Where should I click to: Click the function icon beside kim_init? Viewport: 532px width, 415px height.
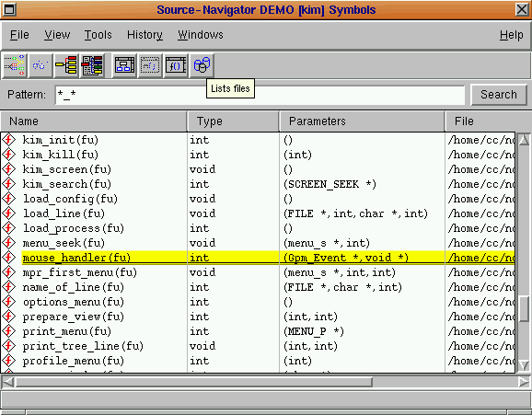(9, 140)
